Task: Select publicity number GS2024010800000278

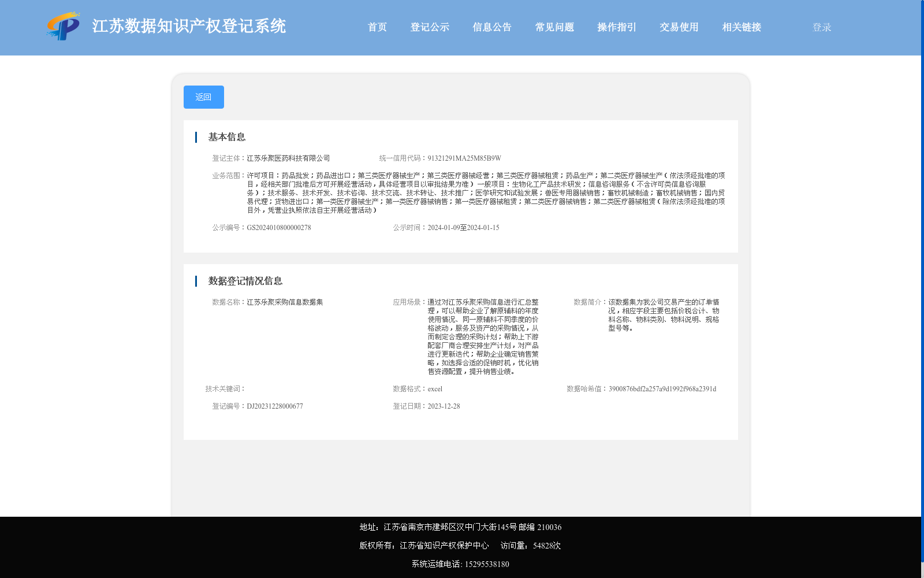Action: [x=279, y=228]
